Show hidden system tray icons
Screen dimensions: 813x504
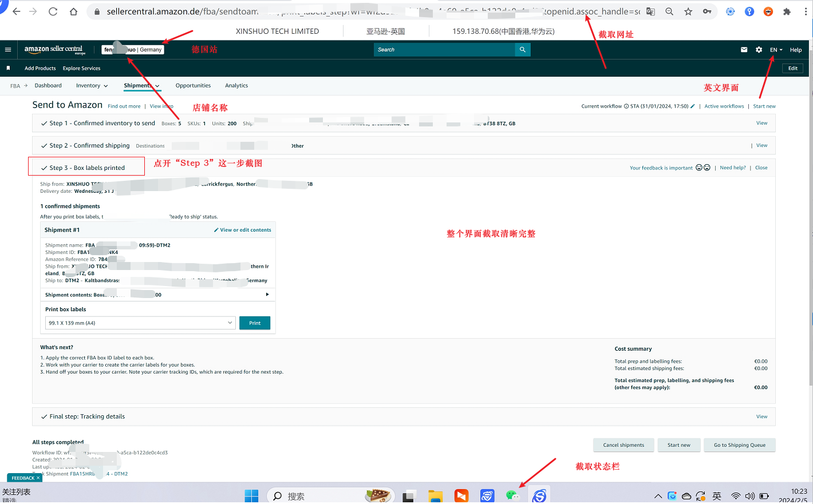click(658, 496)
